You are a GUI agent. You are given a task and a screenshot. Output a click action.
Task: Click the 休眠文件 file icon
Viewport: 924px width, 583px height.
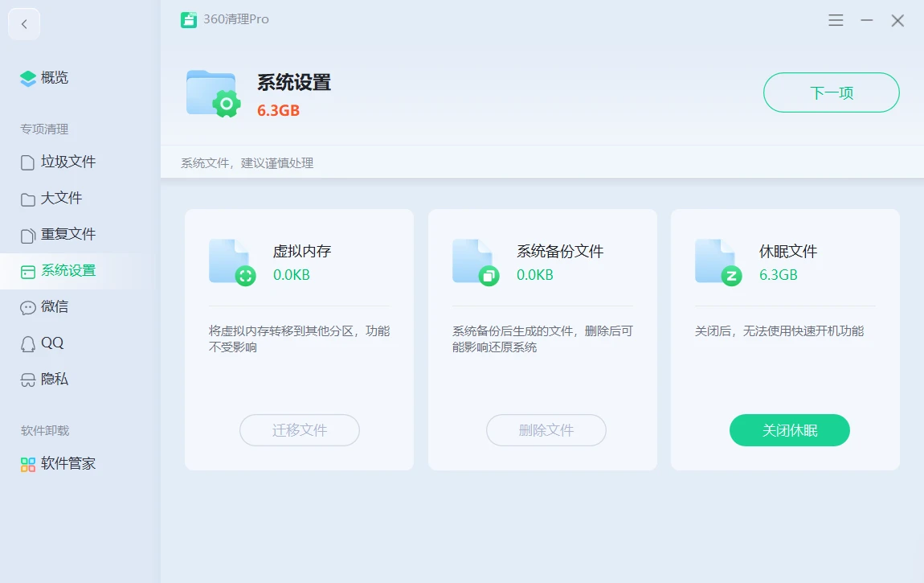718,262
